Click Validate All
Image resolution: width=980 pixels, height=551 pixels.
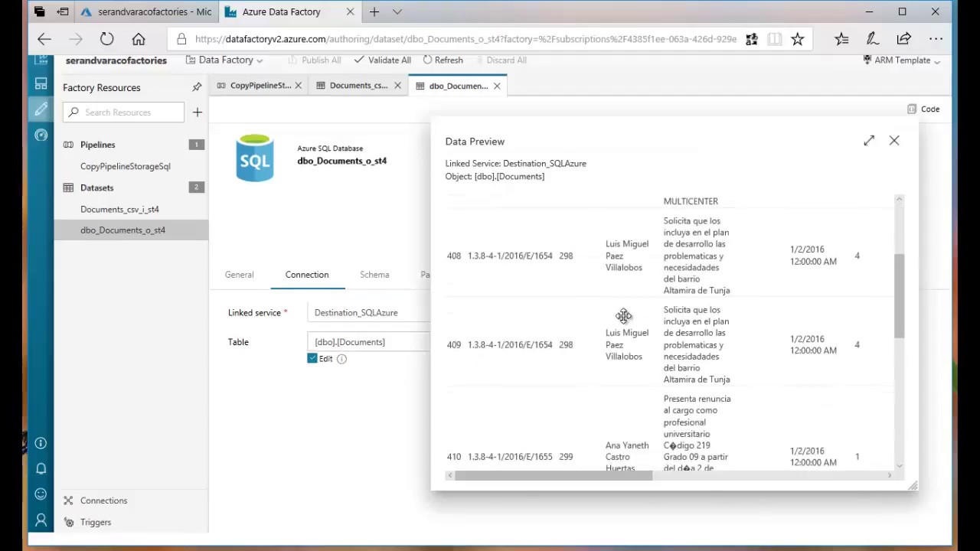(x=384, y=60)
